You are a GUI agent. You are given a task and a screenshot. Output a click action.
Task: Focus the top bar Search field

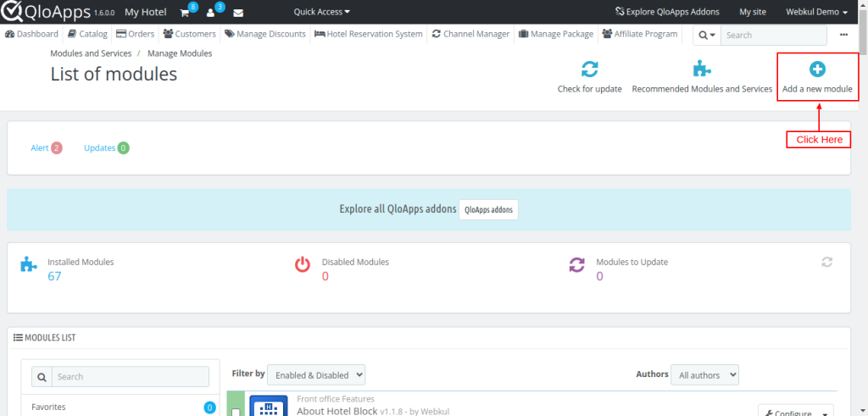(x=773, y=35)
